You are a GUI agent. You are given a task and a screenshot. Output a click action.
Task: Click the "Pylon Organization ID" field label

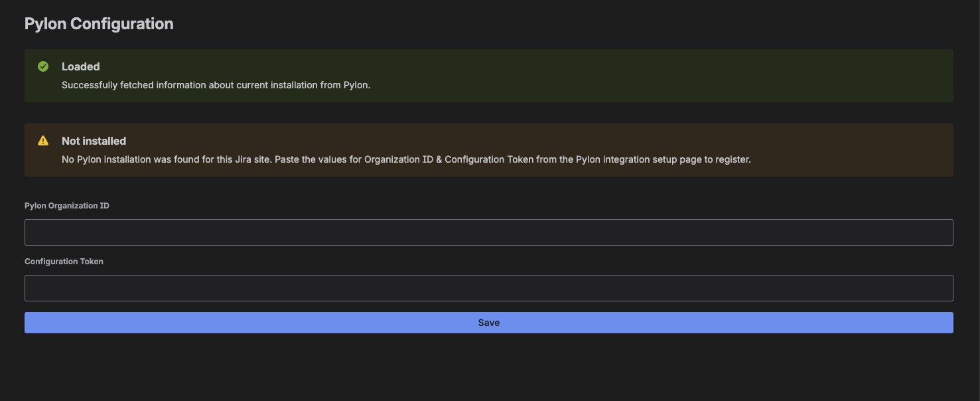coord(67,206)
